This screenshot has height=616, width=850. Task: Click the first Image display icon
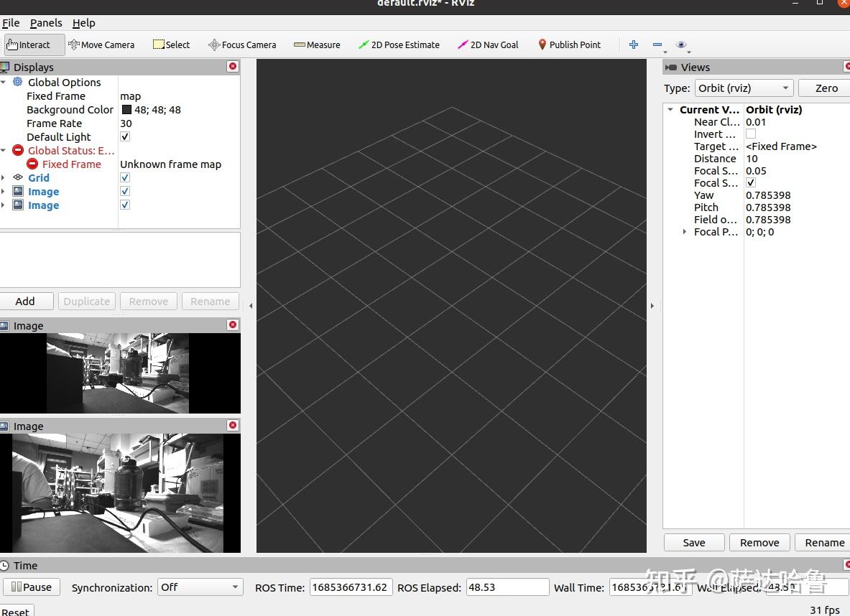pos(18,191)
